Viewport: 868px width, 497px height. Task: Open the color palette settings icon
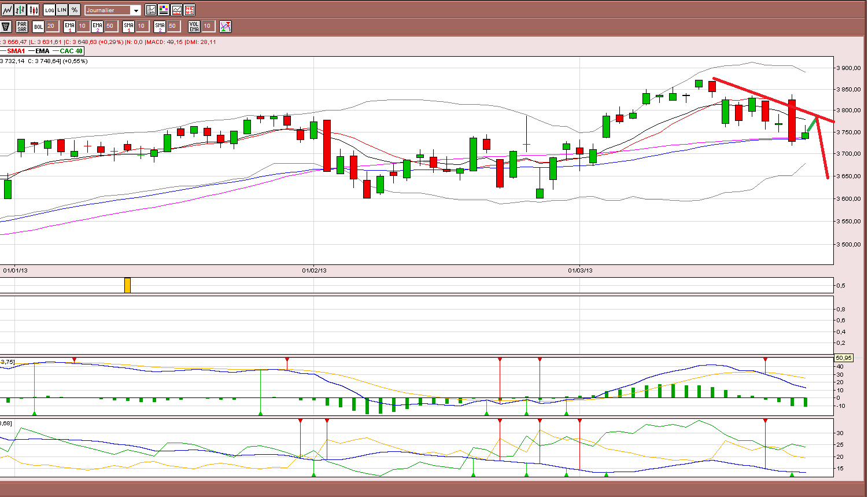tap(164, 10)
